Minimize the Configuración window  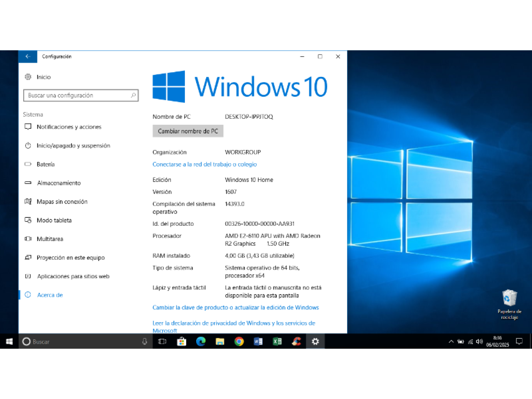302,57
